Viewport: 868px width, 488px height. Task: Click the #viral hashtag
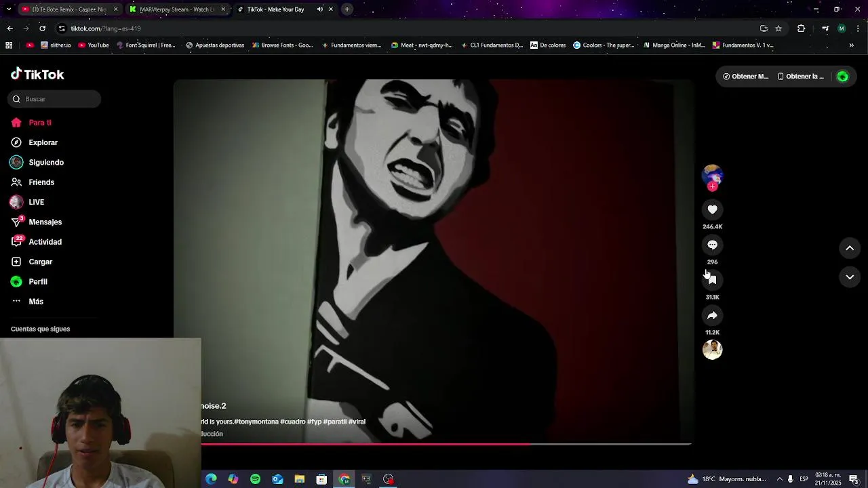coord(357,422)
